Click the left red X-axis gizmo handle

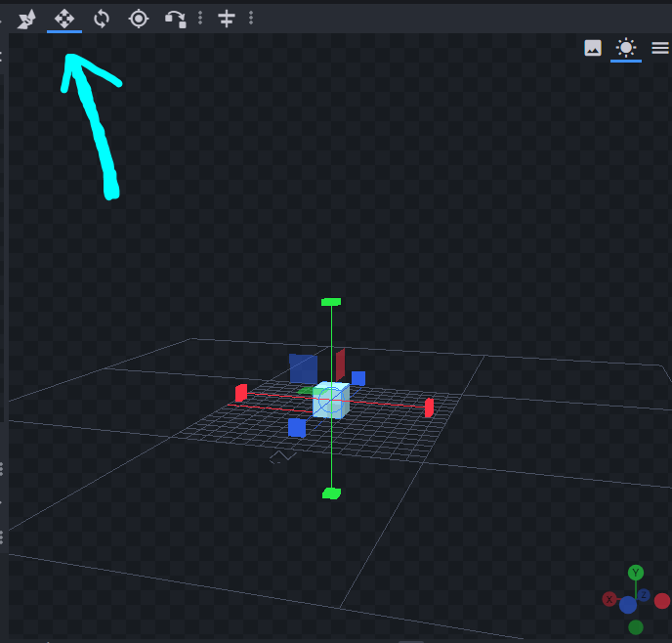coord(241,393)
